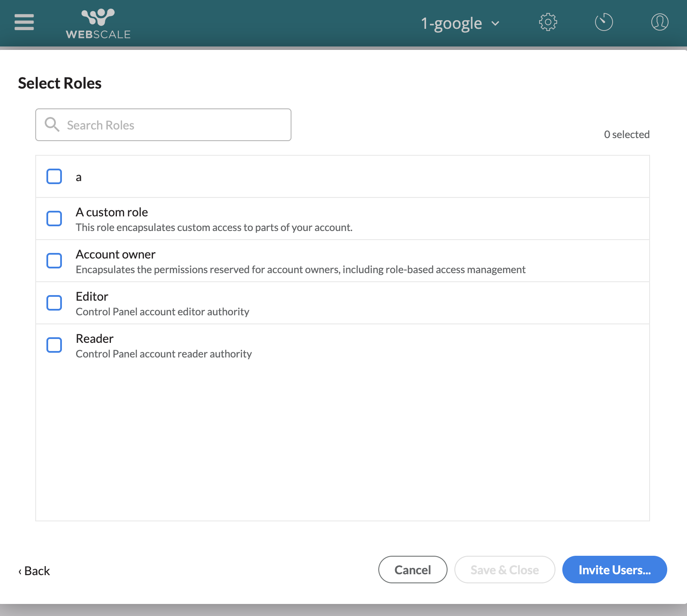Open the clock history icon
This screenshot has width=687, height=616.
(x=604, y=22)
